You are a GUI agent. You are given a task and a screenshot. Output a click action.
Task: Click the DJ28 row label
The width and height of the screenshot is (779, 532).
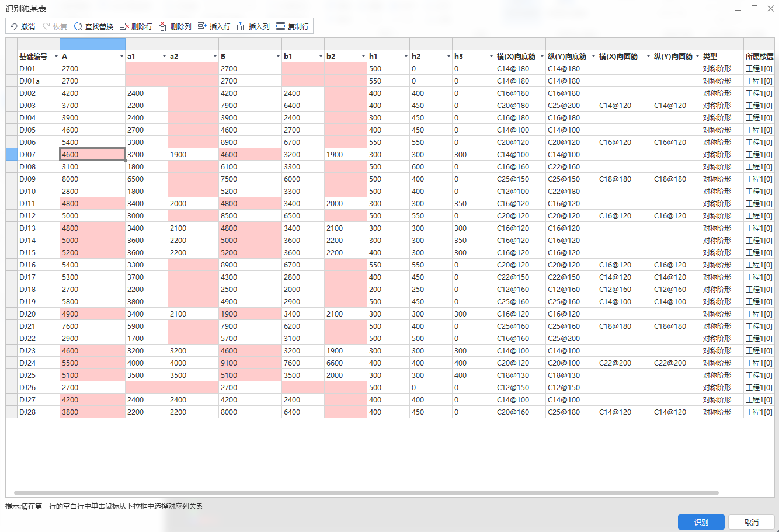tap(39, 412)
